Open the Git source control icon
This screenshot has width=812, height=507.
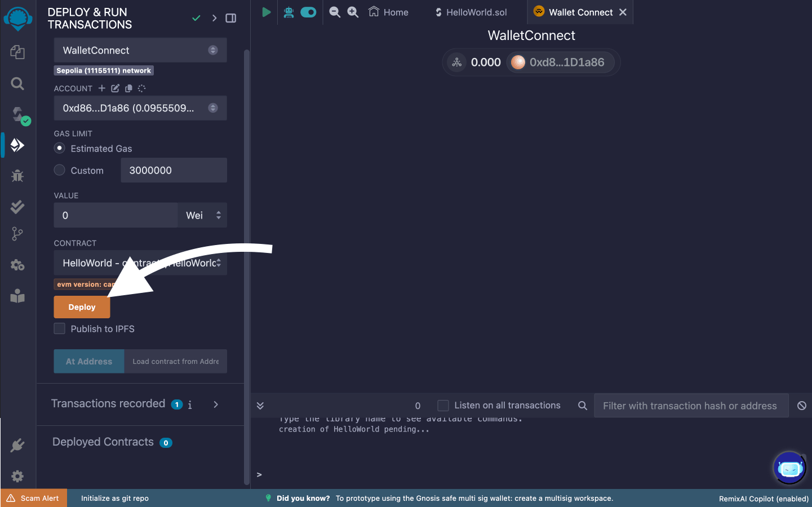click(x=17, y=234)
